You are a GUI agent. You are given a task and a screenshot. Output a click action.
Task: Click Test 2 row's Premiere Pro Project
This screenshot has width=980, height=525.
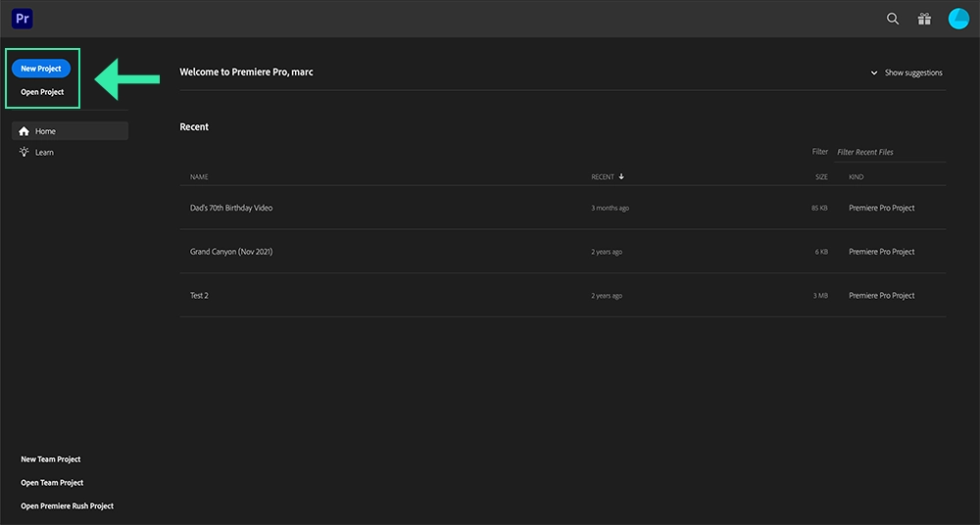pos(881,295)
